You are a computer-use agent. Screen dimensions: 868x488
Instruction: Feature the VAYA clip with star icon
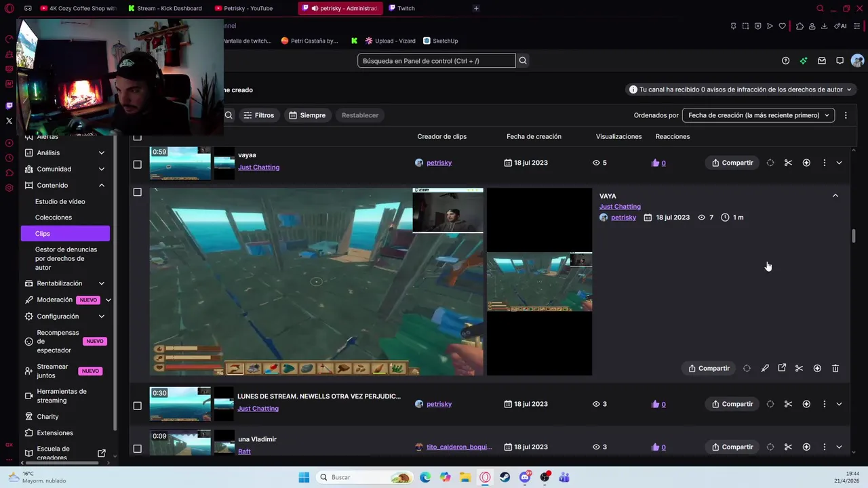(x=817, y=368)
